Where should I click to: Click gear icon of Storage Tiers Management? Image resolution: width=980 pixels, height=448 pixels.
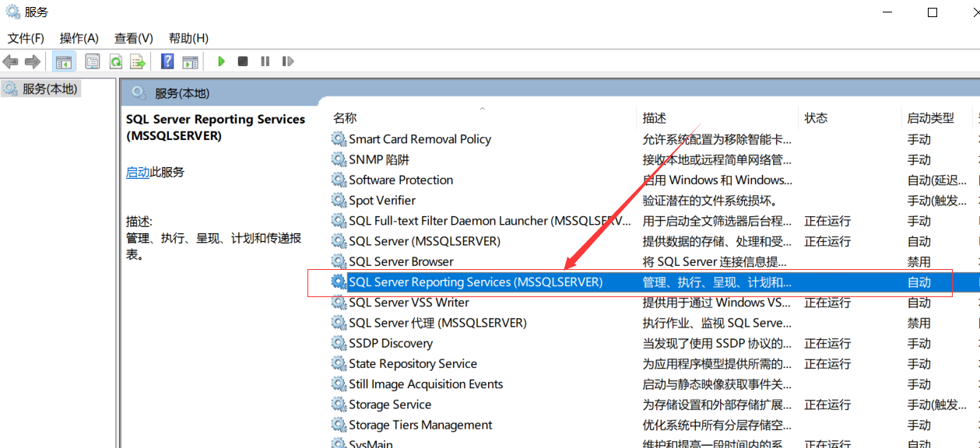(339, 425)
